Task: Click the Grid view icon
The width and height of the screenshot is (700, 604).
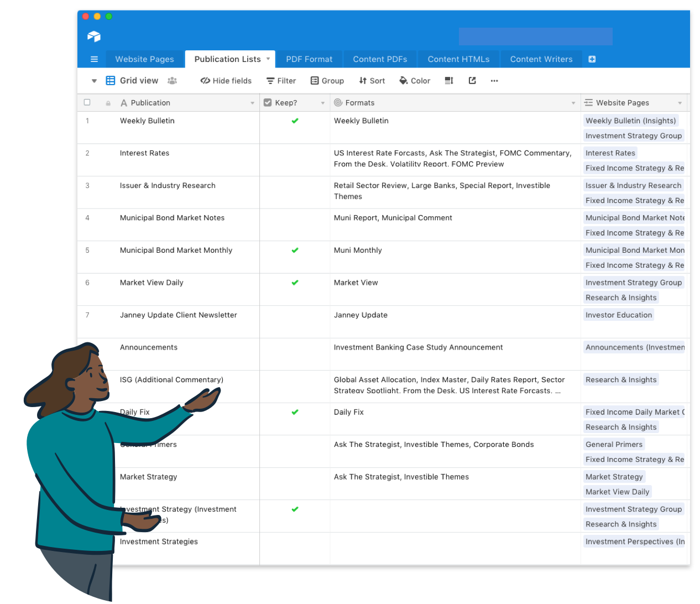Action: click(x=111, y=81)
